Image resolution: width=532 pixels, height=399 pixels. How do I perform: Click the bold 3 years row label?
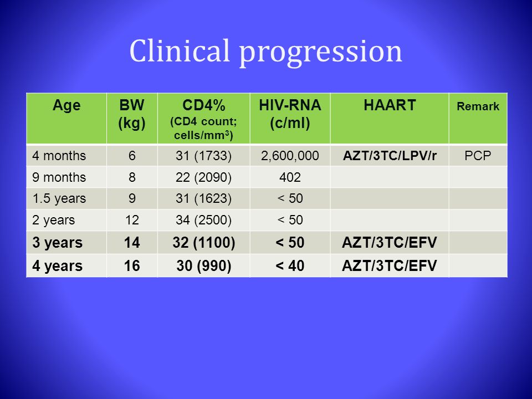coord(57,243)
